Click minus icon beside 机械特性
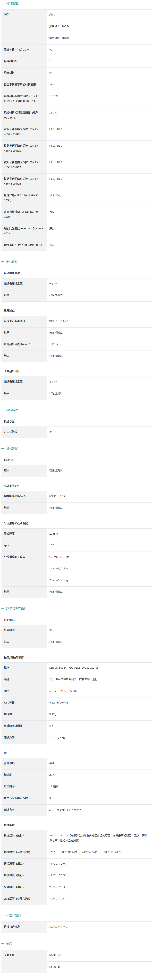 (x=3, y=410)
